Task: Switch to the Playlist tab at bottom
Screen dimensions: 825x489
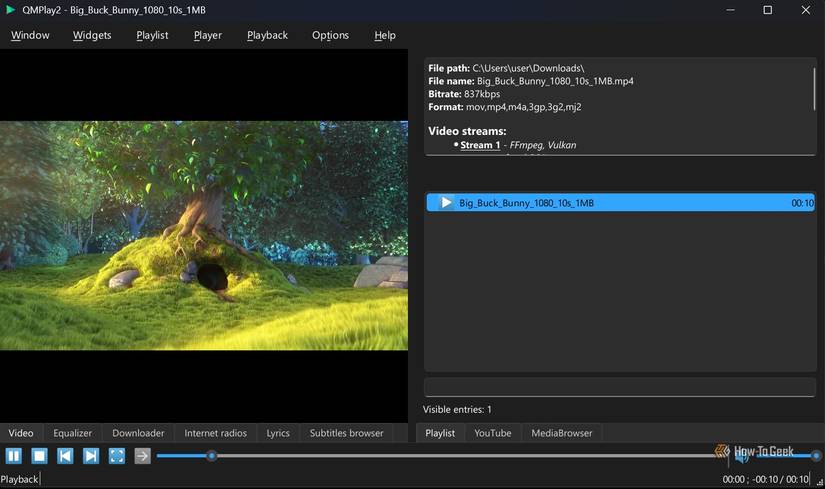Action: (440, 433)
